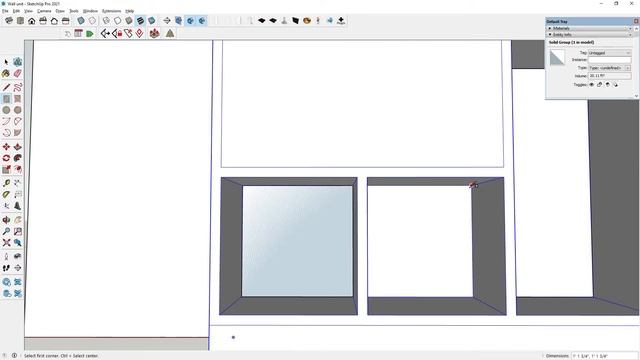Pick the Tape Measure tool

point(6,183)
